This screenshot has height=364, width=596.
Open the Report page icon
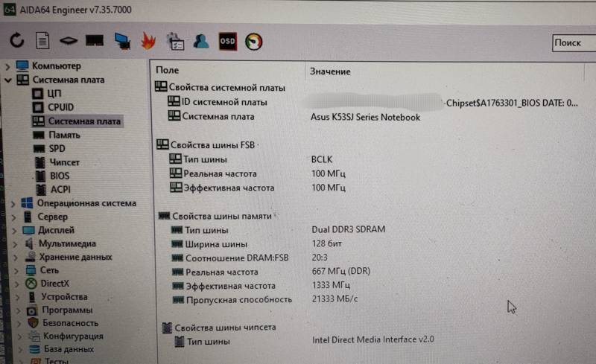pos(42,40)
